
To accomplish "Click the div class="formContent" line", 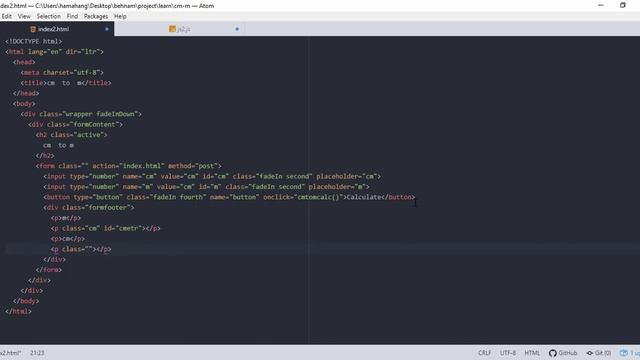I will tap(75, 124).
